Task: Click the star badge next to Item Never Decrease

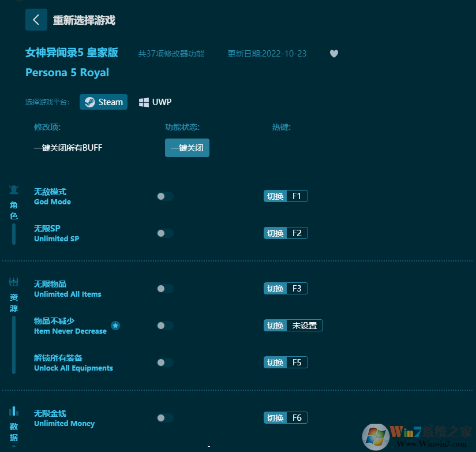Action: (x=115, y=326)
